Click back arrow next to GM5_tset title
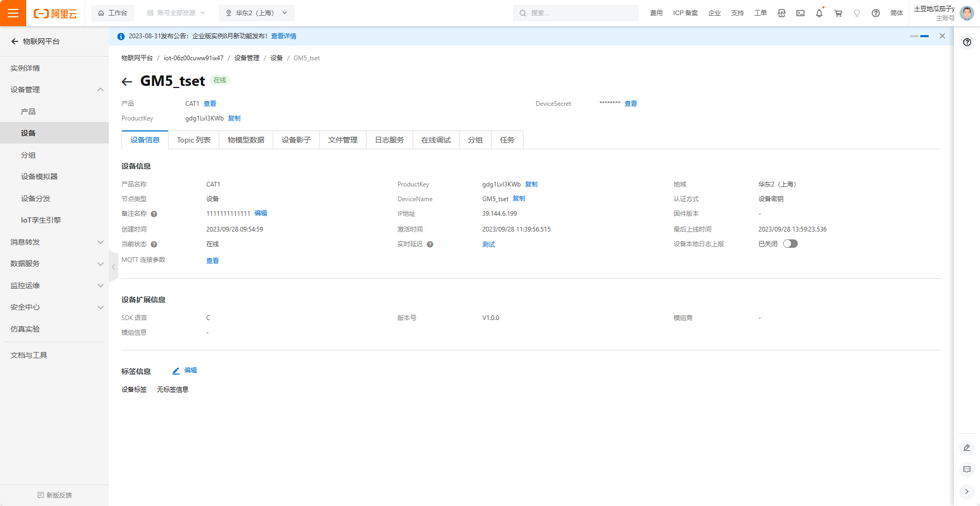 click(127, 82)
